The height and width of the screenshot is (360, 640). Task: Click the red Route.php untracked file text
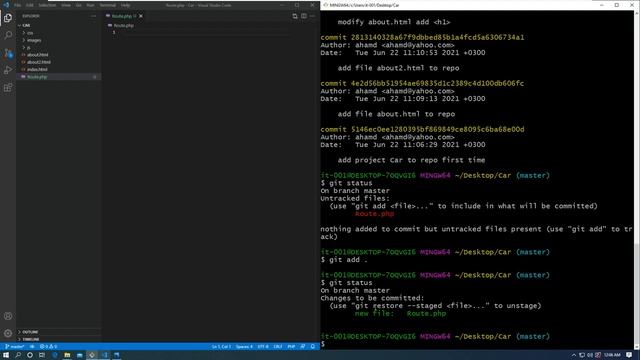[x=374, y=213]
